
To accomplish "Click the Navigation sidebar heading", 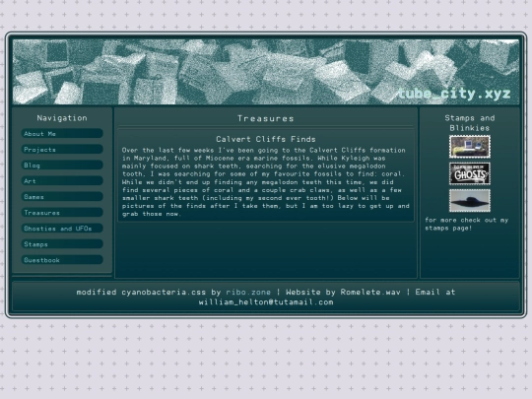I will [x=62, y=118].
